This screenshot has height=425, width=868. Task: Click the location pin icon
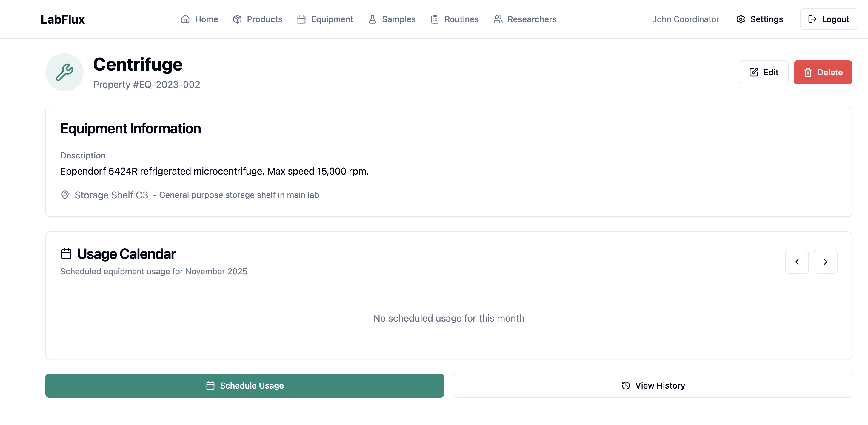click(65, 195)
